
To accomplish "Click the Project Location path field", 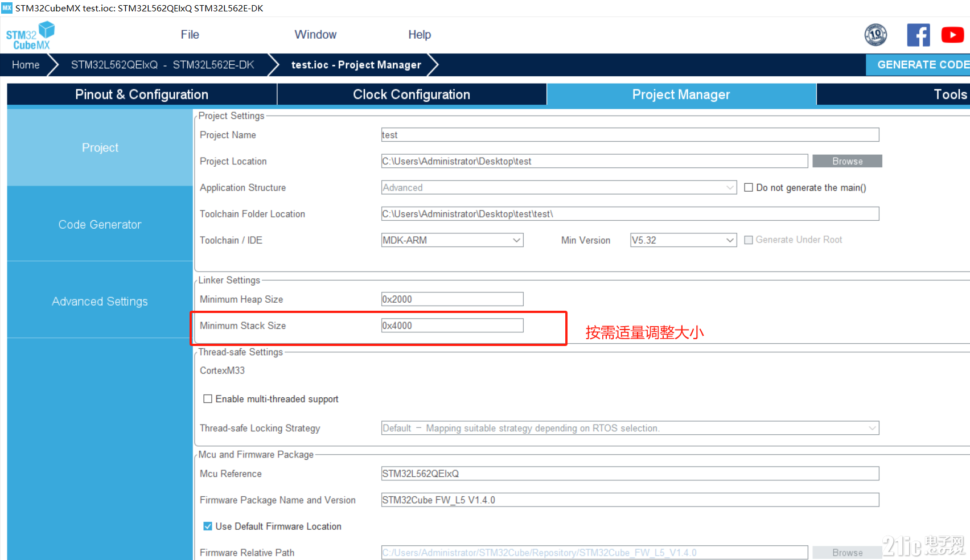I will [594, 161].
